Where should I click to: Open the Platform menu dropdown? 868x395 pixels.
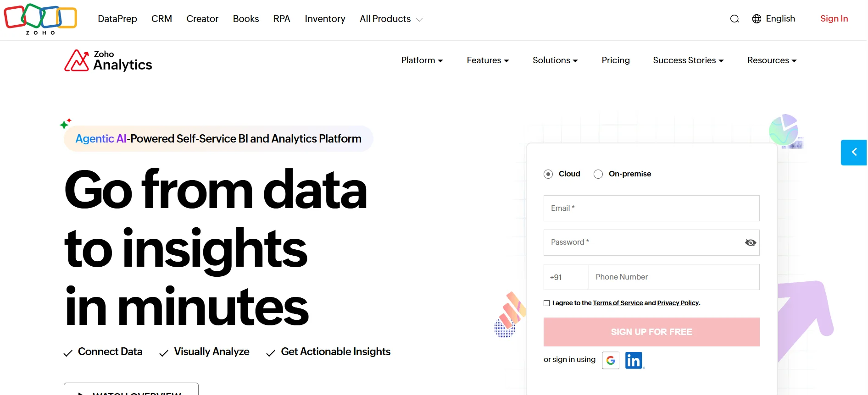coord(422,60)
